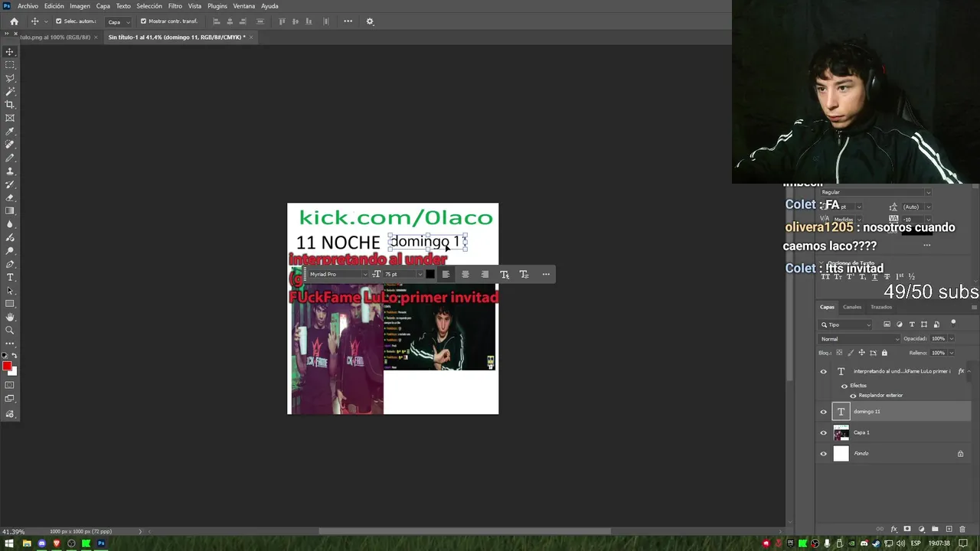Create new adjustment layer
The width and height of the screenshot is (980, 551).
(921, 529)
